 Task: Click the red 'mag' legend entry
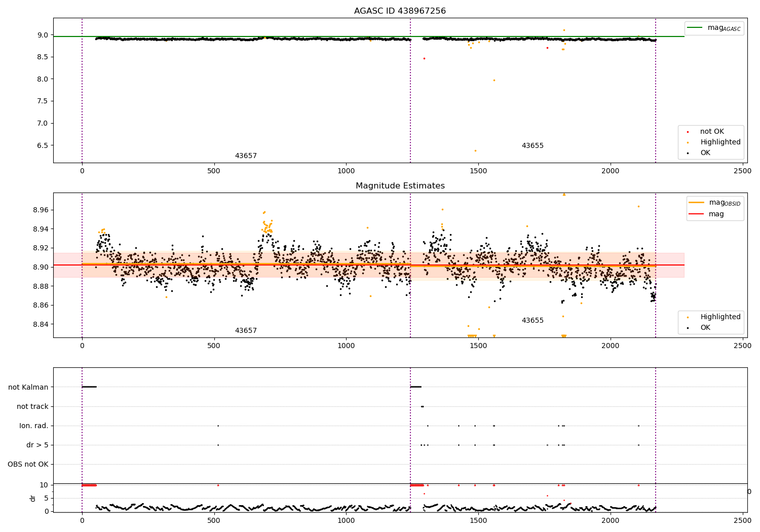[x=706, y=214]
